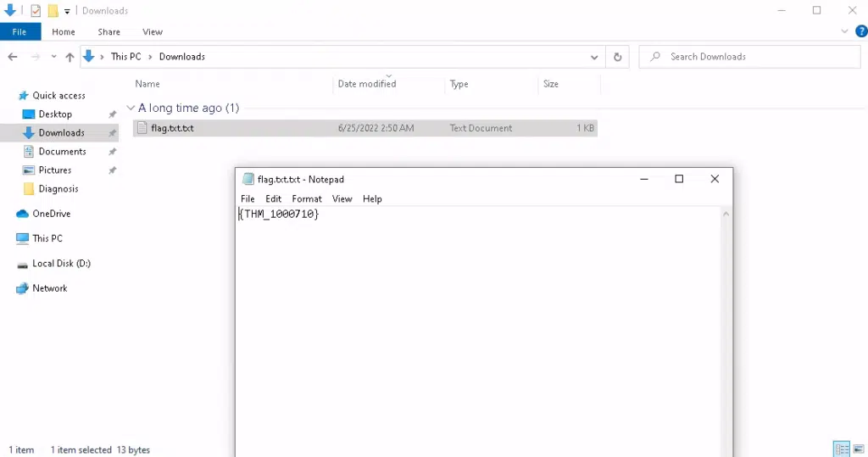Close the Notepad window

[715, 179]
